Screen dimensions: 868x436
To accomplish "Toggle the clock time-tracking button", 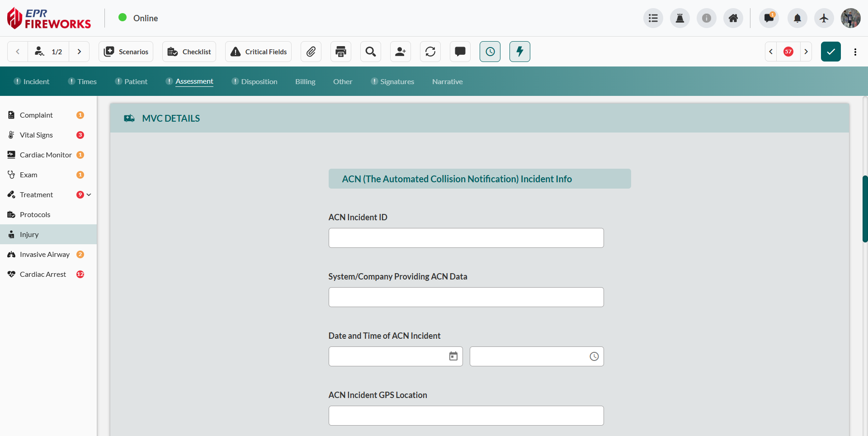I will coord(490,51).
